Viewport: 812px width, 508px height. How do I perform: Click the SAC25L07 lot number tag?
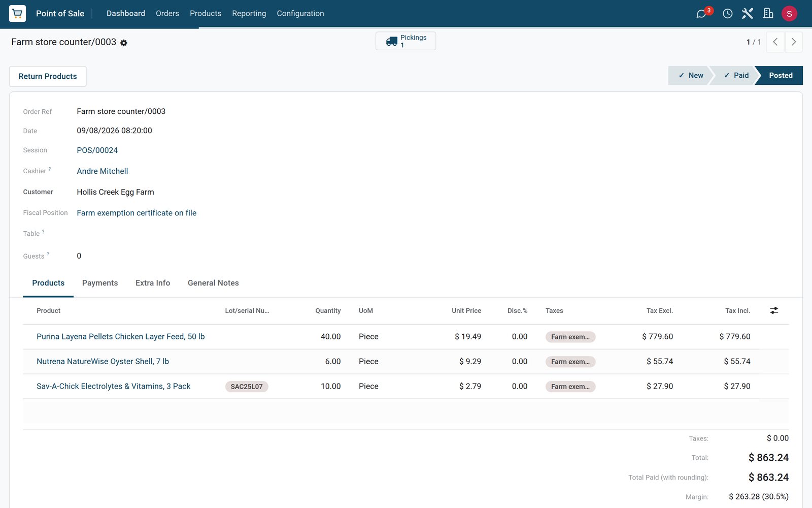tap(247, 387)
